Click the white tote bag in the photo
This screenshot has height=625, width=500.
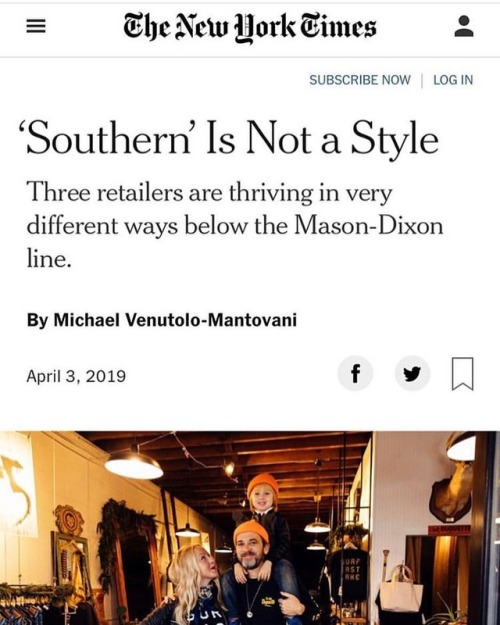(401, 589)
